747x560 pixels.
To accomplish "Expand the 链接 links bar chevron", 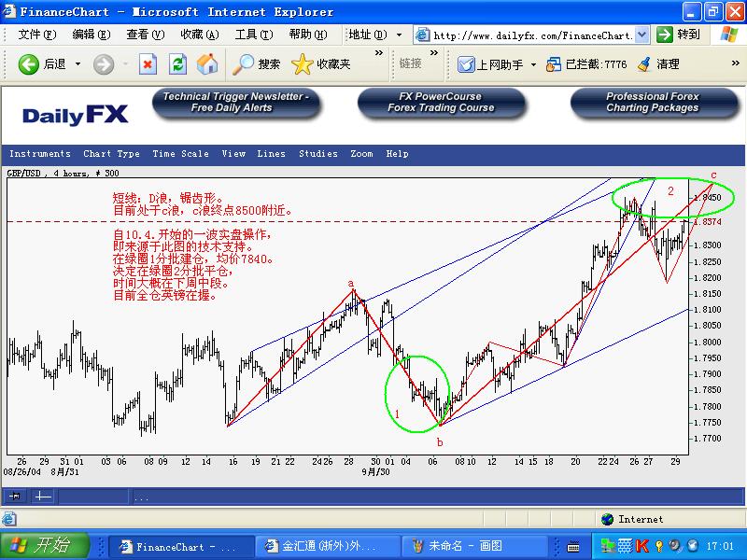I will (433, 53).
